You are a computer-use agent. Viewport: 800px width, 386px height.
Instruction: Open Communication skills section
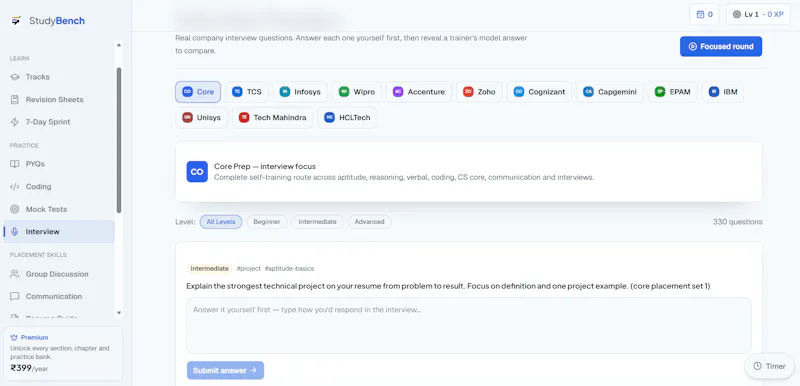tap(59, 296)
